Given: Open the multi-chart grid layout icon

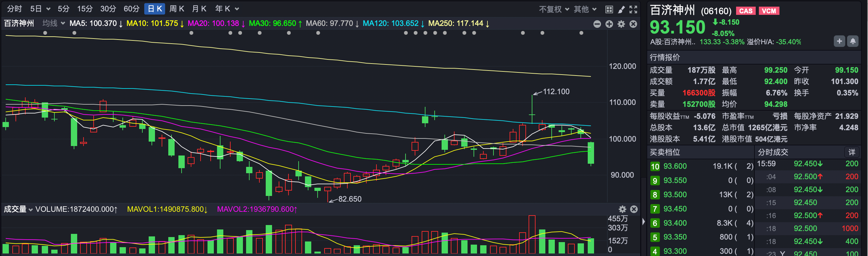Looking at the screenshot, I should click(x=609, y=9).
